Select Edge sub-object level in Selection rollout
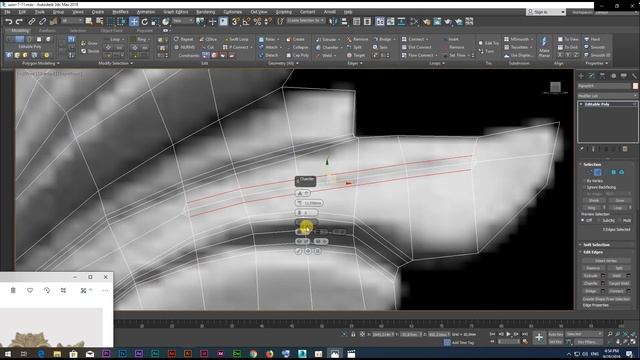Image resolution: width=640 pixels, height=360 pixels. 598,172
